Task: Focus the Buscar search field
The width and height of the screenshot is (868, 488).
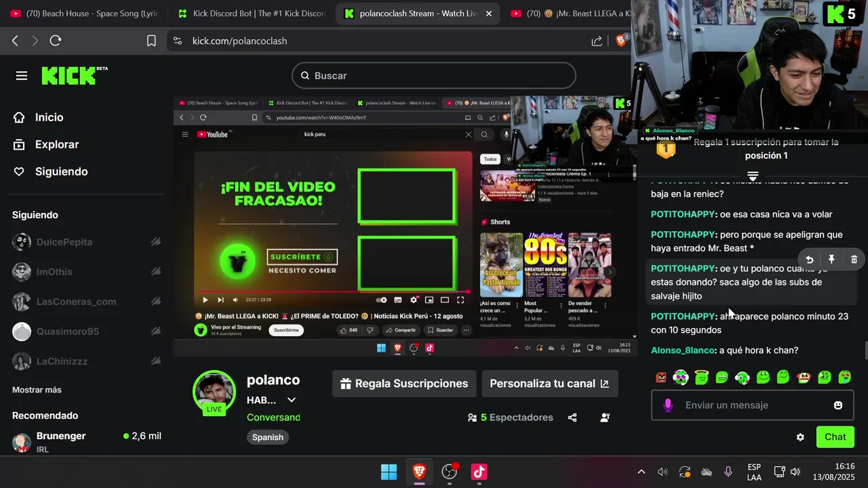Action: point(434,75)
